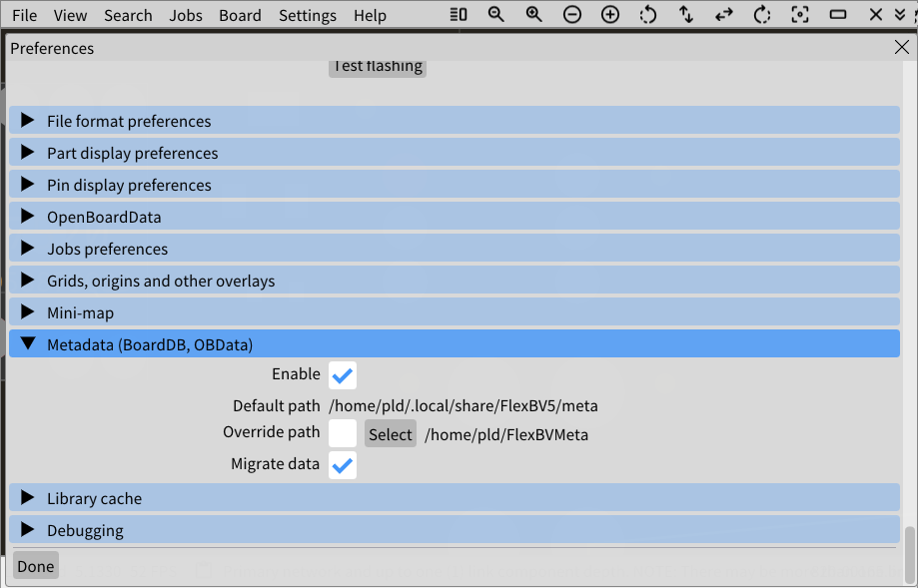Toggle the side panel list icon
The height and width of the screenshot is (588, 918).
[459, 15]
